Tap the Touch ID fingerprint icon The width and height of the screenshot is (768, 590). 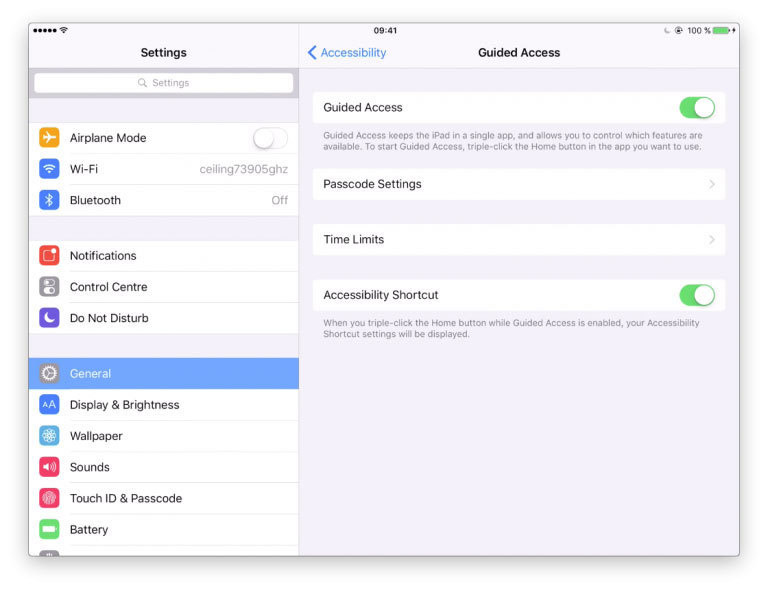49,498
